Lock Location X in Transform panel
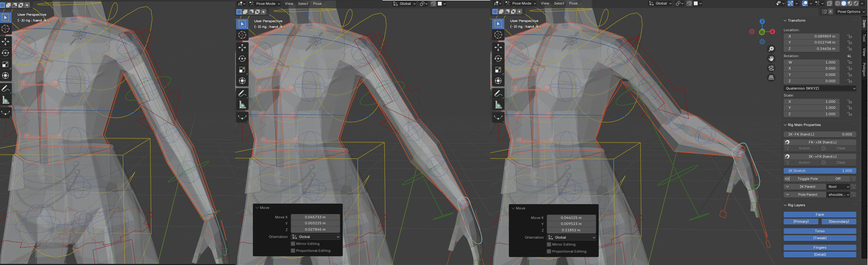The width and height of the screenshot is (868, 265). pos(850,36)
